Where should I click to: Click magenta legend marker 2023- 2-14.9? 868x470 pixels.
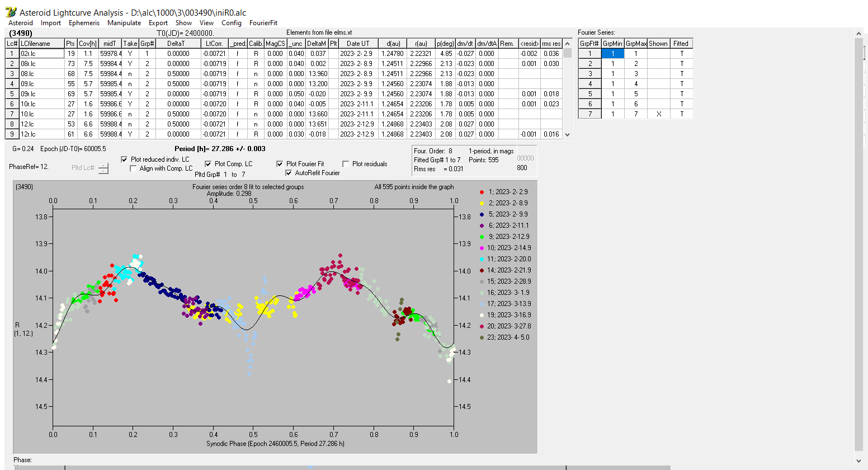(482, 248)
